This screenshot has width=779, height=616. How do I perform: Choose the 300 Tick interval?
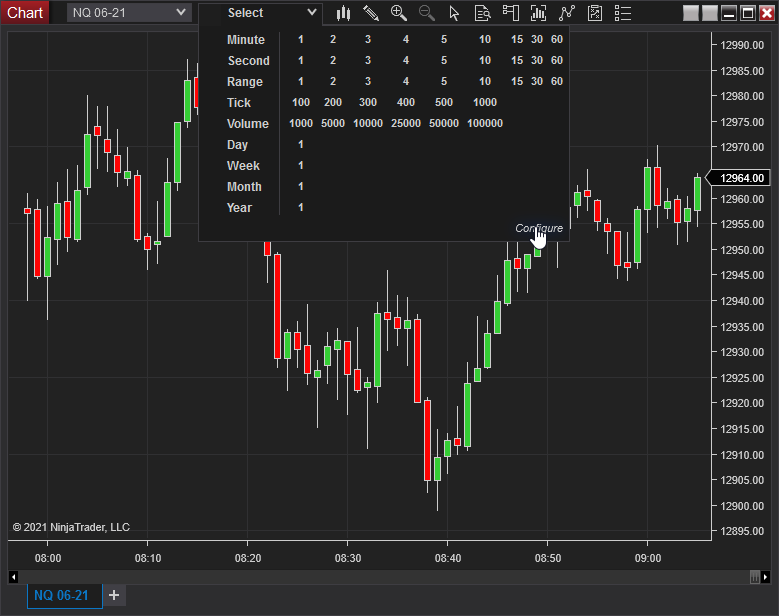(x=368, y=102)
